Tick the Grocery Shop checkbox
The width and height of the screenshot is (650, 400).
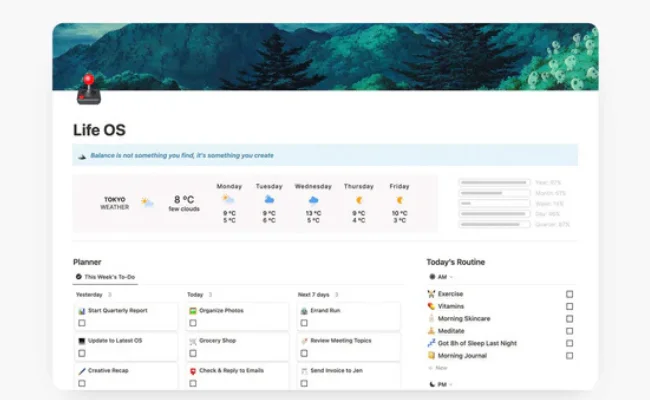pyautogui.click(x=193, y=353)
